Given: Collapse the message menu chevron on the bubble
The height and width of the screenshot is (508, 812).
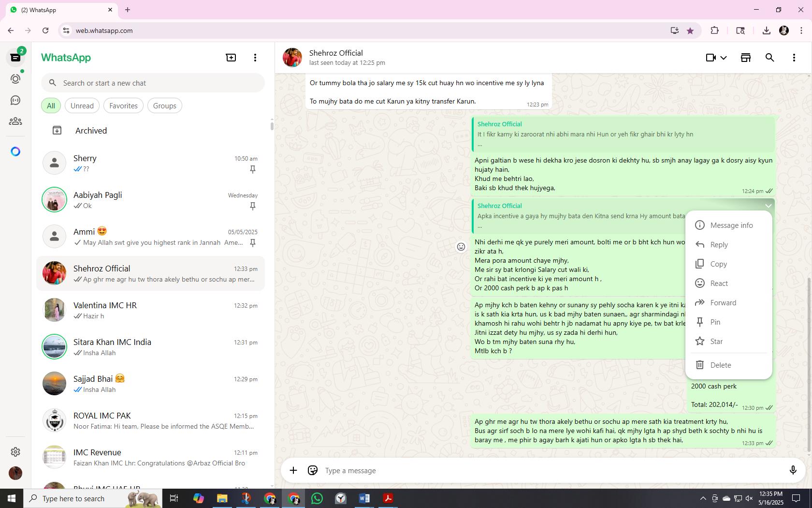Looking at the screenshot, I should pos(768,206).
